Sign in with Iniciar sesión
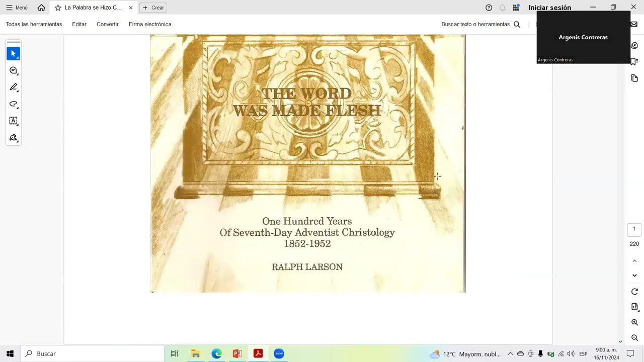644x362 pixels. [550, 8]
